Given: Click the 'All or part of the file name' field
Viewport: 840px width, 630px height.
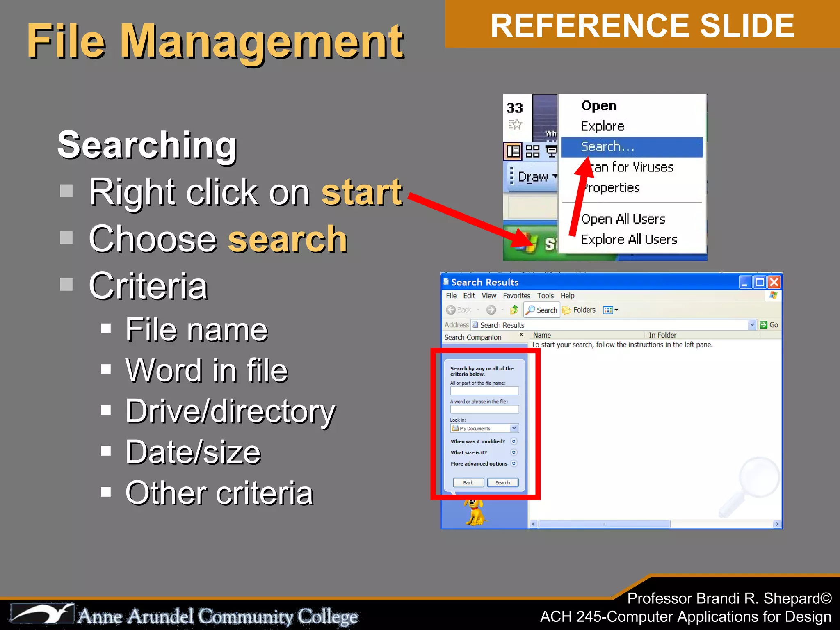Looking at the screenshot, I should [x=484, y=391].
